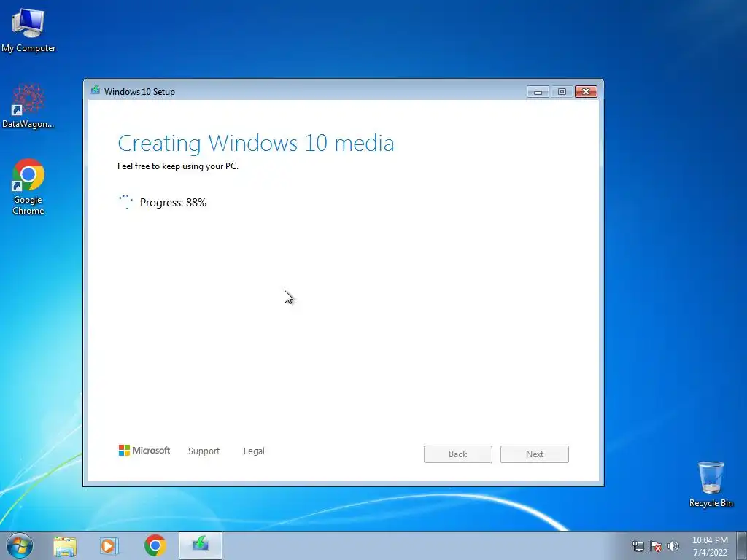Open Windows Explorer from the taskbar

click(65, 545)
